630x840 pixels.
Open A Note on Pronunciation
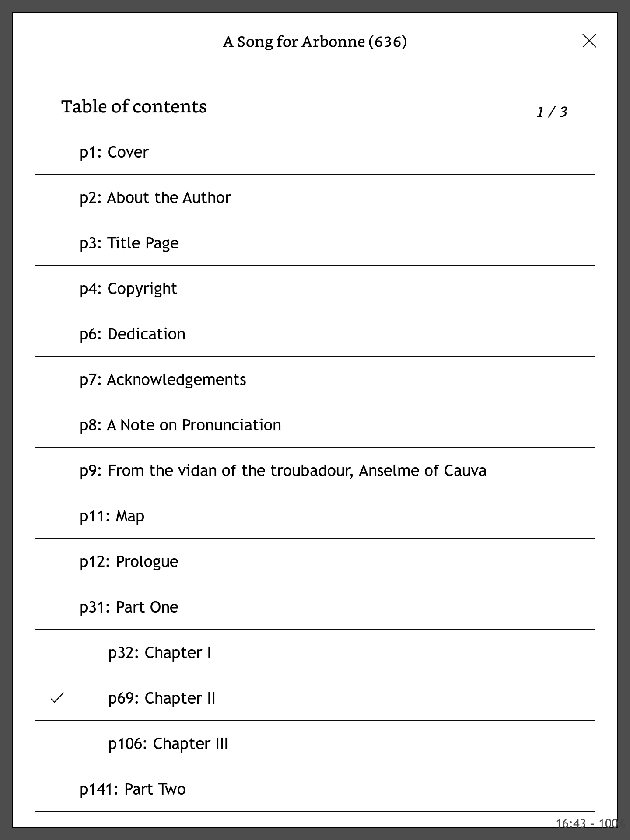[180, 425]
